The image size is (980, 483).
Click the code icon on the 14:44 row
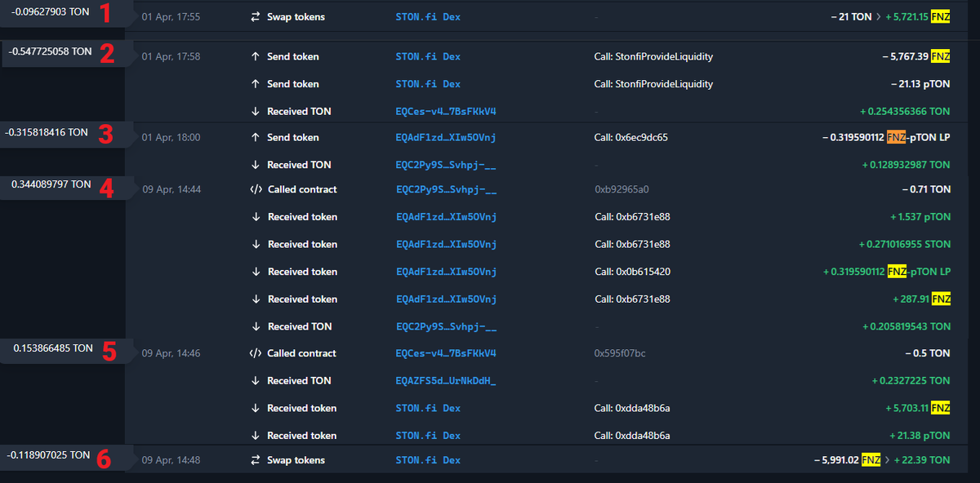pos(256,189)
